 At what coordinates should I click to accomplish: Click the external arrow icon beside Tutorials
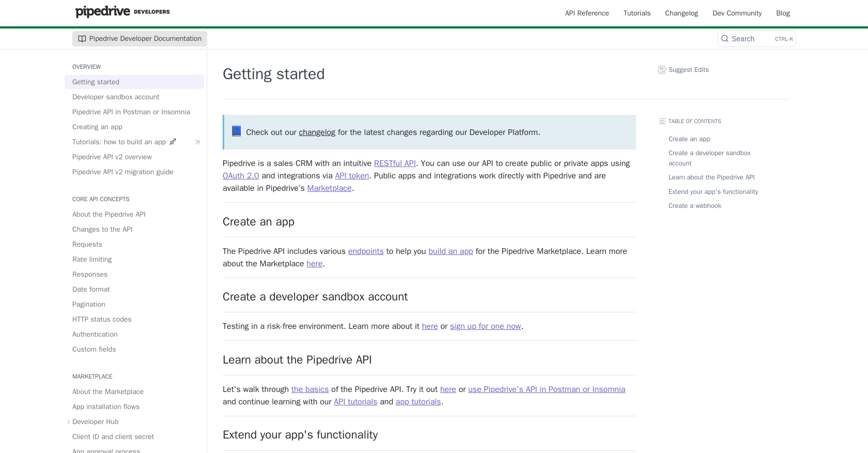pyautogui.click(x=197, y=142)
